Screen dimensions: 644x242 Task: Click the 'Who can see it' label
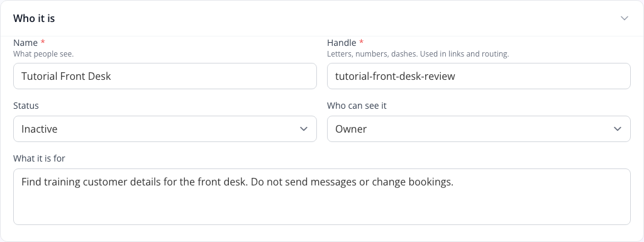(357, 106)
